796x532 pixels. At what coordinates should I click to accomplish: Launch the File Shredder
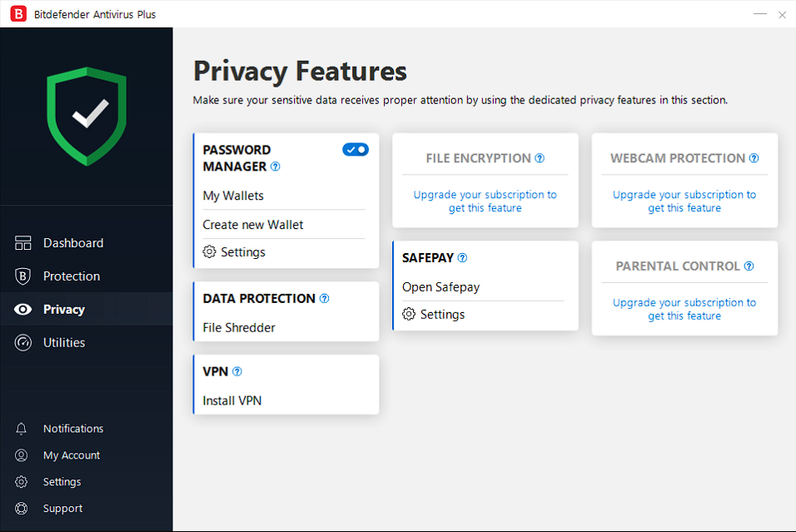239,327
